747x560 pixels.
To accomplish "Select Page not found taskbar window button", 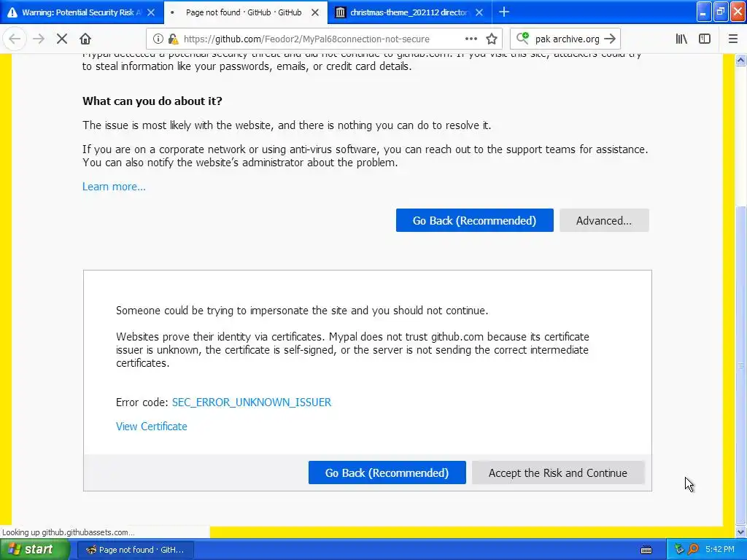I will tap(134, 550).
